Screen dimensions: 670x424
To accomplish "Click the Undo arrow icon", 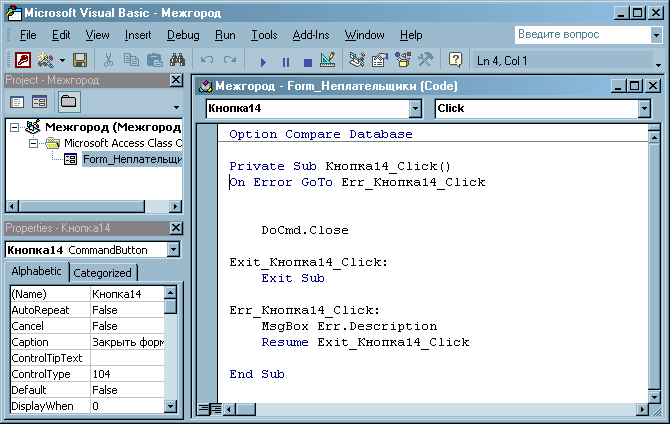I will coord(207,60).
